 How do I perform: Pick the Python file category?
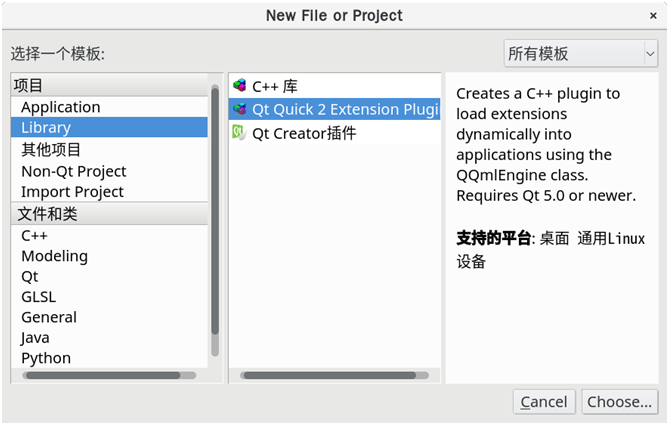click(x=46, y=358)
